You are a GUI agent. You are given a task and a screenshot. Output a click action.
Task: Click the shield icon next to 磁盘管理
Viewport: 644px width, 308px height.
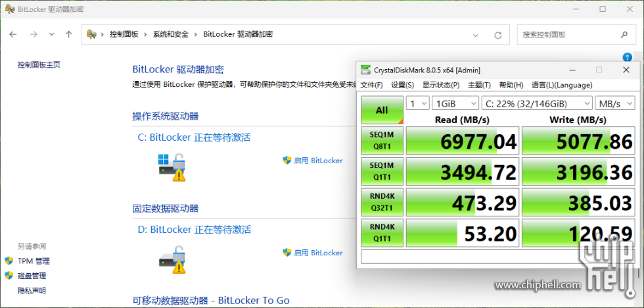(x=9, y=276)
